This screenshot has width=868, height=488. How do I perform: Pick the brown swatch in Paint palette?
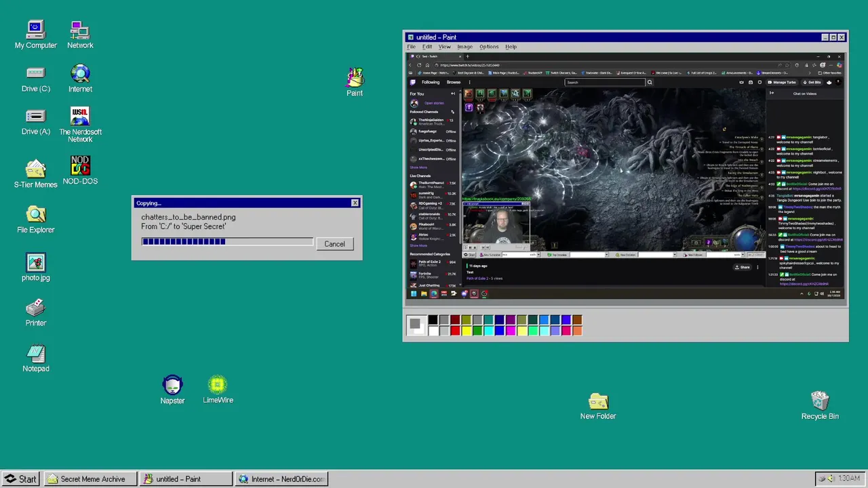point(577,320)
